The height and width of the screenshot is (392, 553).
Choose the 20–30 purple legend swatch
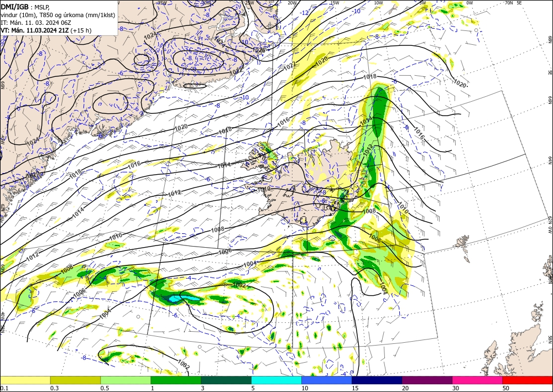tap(427, 380)
